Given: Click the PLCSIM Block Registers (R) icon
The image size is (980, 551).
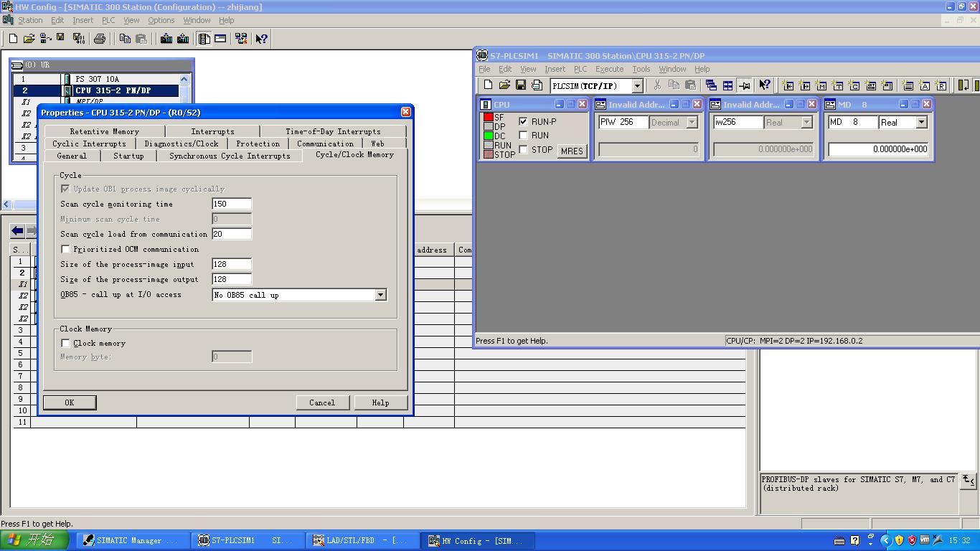Looking at the screenshot, I should click(941, 85).
